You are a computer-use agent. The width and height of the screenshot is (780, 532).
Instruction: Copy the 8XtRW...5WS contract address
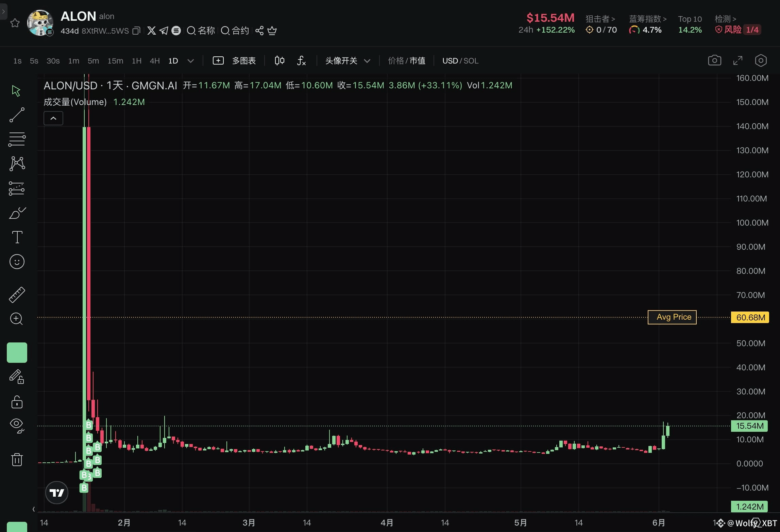[136, 31]
